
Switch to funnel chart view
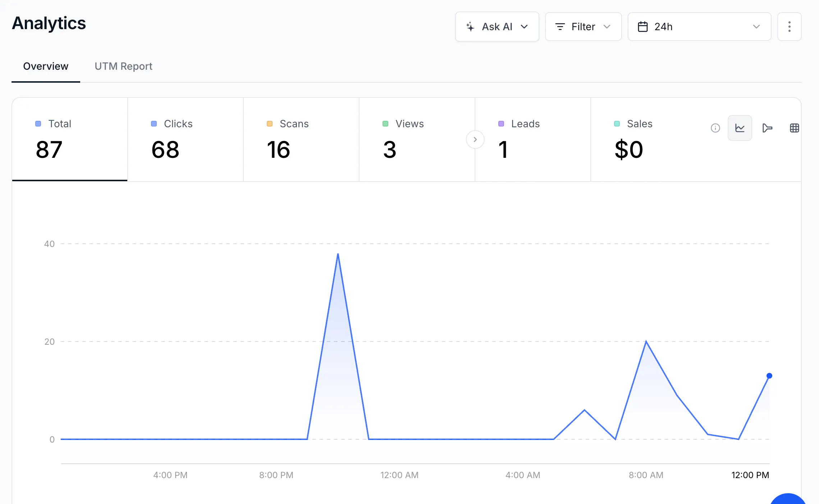point(767,128)
